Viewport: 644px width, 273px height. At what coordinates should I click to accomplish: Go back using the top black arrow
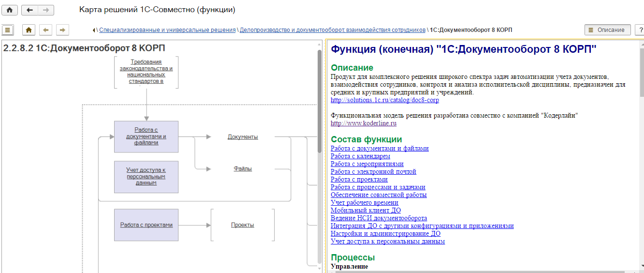(29, 10)
